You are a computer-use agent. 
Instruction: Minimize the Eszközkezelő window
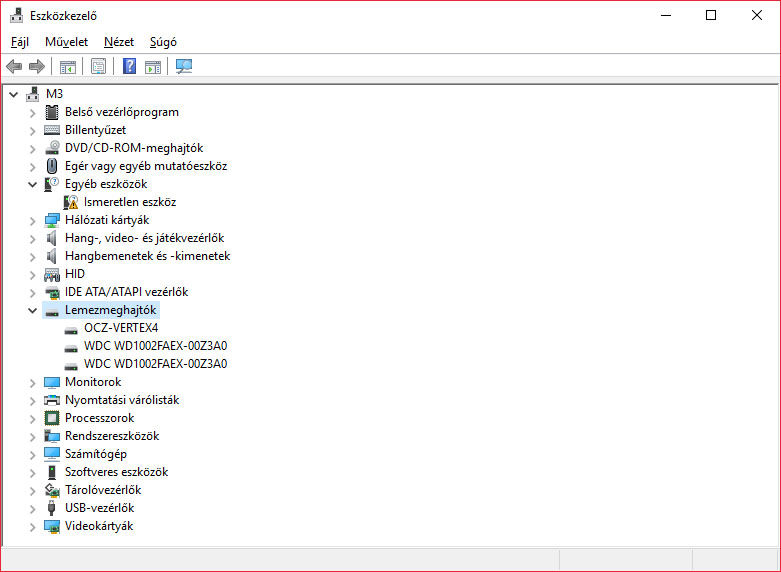tap(666, 15)
